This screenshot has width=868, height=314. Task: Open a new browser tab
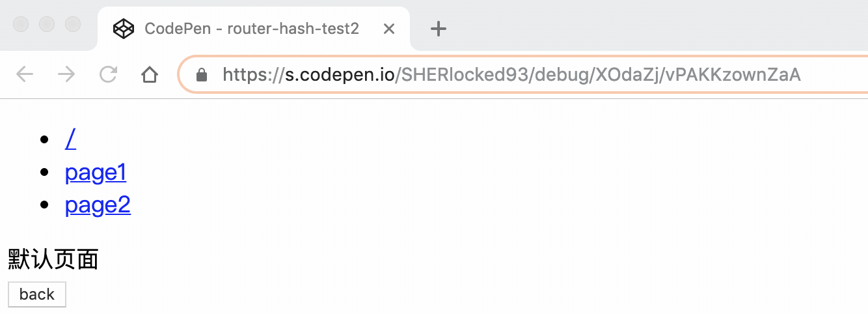pos(439,29)
